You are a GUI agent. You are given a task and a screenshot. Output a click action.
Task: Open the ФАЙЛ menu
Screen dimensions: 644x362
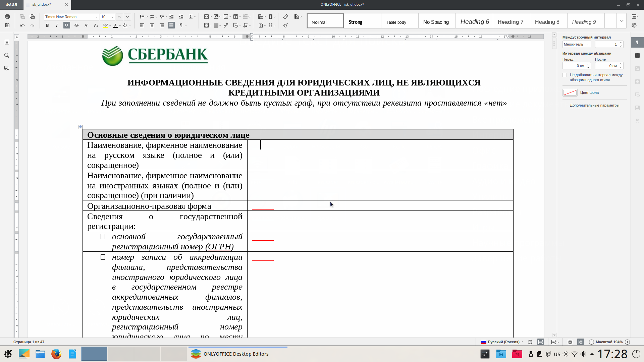(x=11, y=4)
